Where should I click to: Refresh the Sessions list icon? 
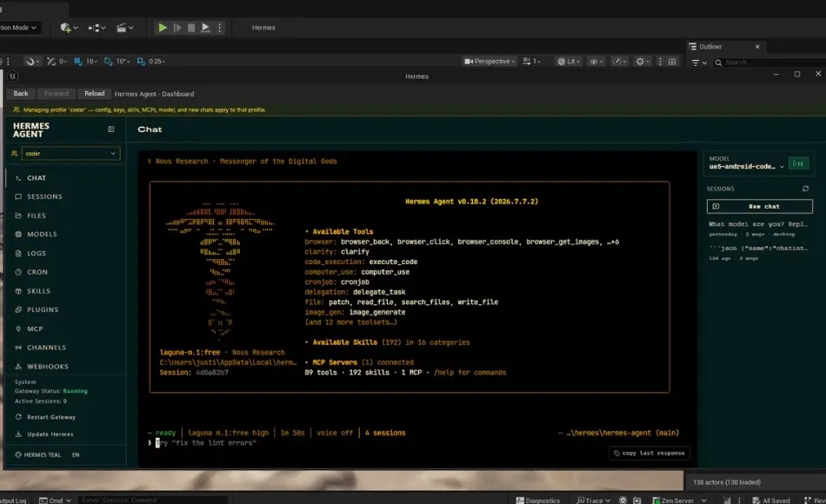pos(805,189)
